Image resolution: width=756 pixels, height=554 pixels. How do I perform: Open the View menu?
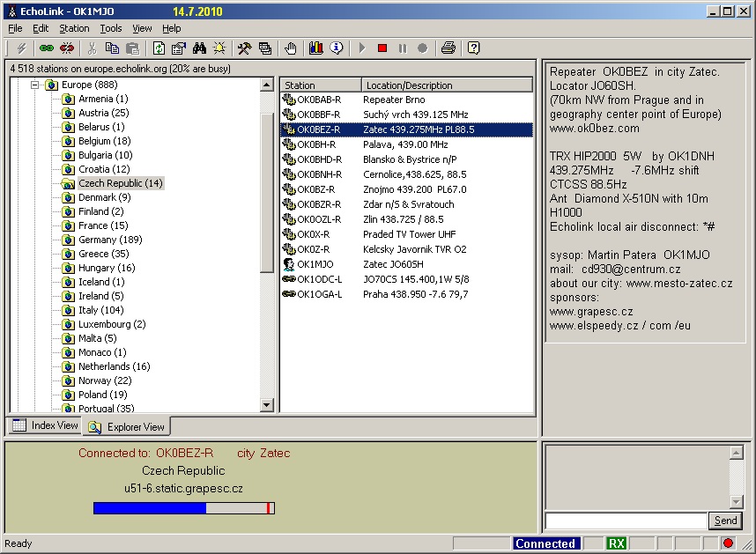(142, 28)
